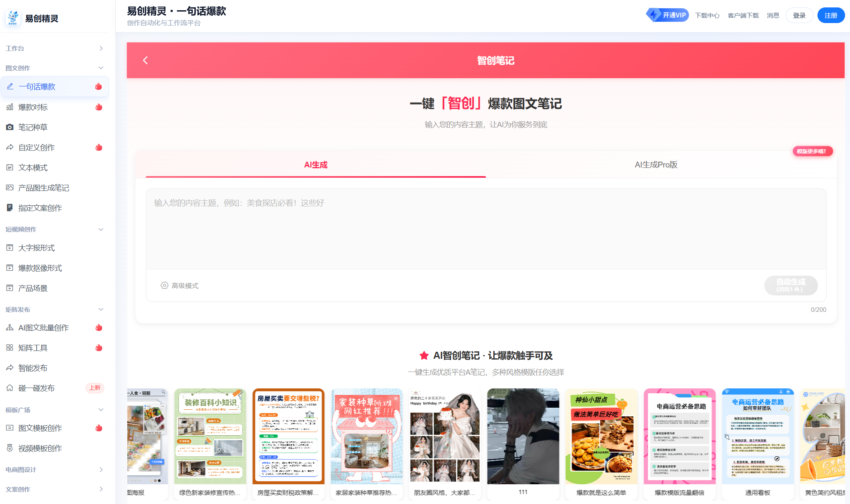Click the AI图文批量创作 hierarchy icon

10,327
